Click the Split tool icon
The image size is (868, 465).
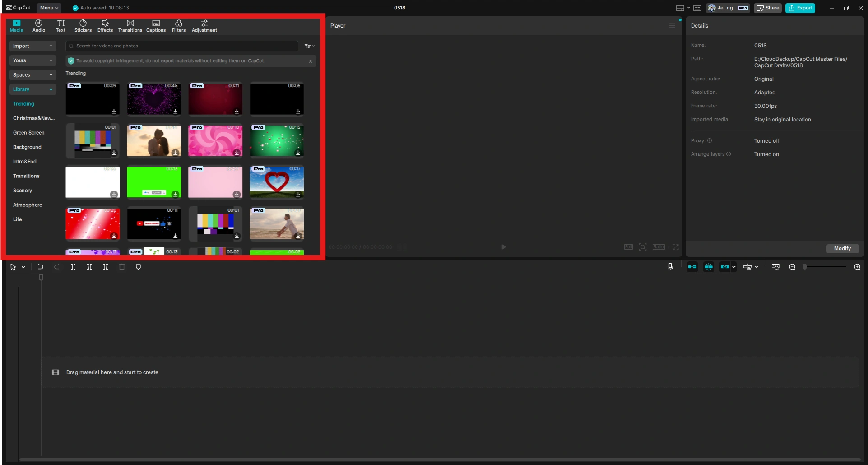tap(73, 267)
